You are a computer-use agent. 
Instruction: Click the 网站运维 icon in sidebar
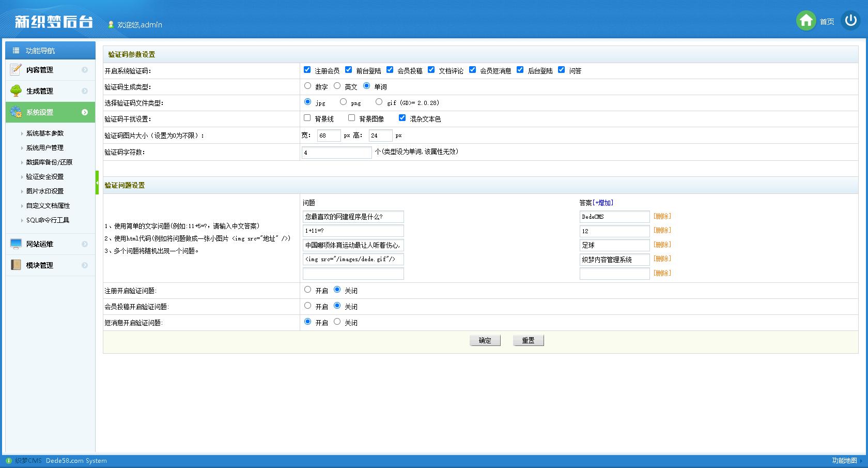(x=15, y=244)
